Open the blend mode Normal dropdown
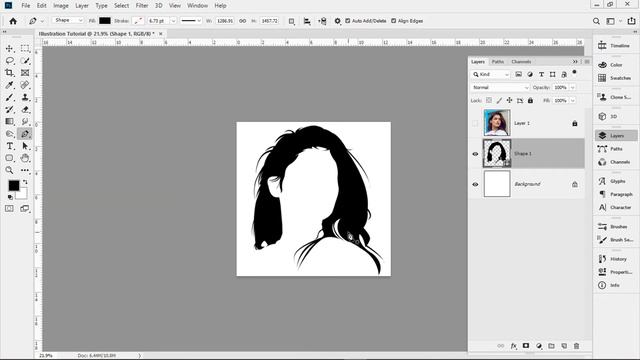 (x=500, y=87)
